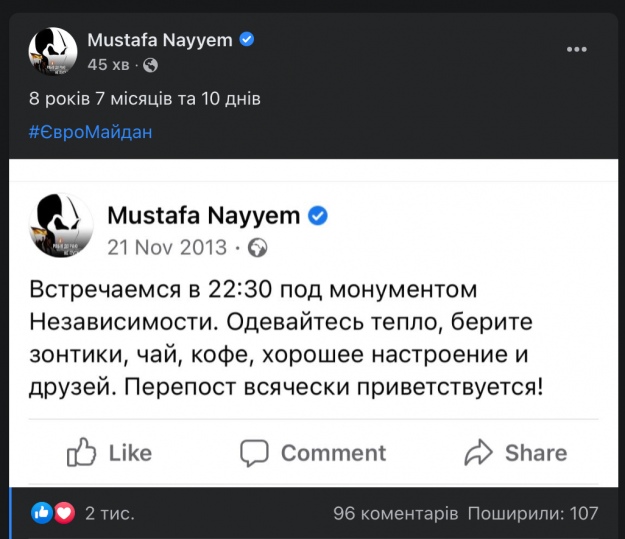Open Mustafa Nayyem's profile from the top header name

click(x=160, y=40)
